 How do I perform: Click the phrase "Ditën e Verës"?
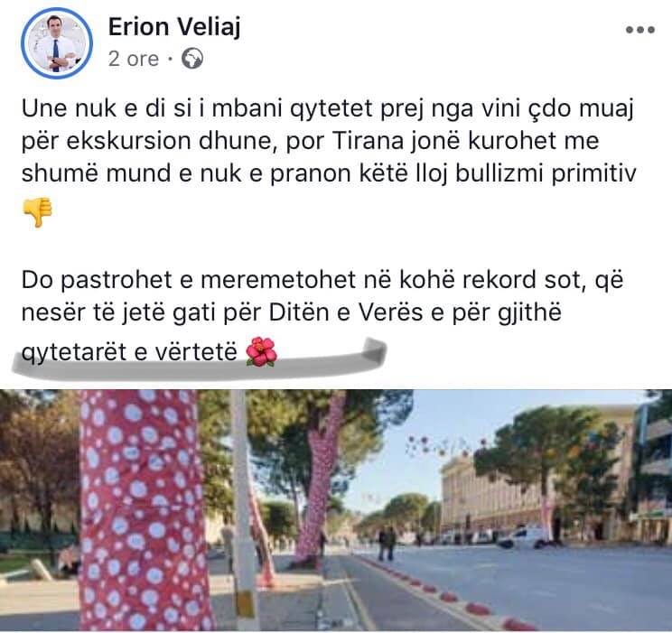346,312
